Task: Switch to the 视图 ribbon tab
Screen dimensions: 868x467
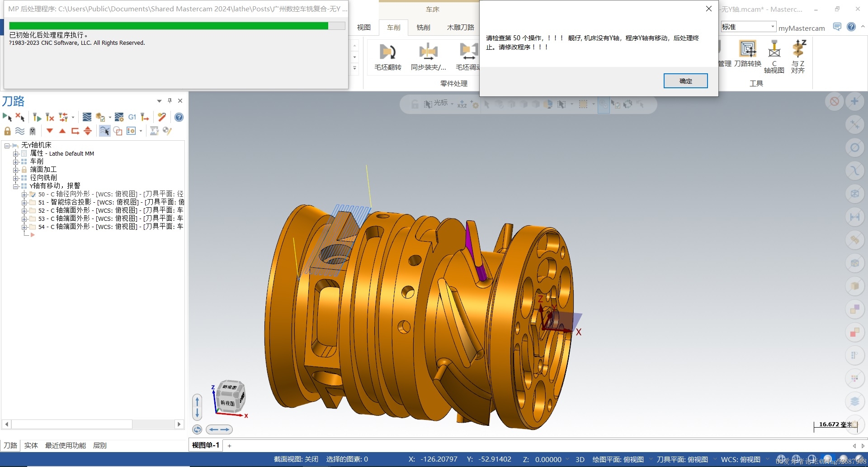Action: point(364,28)
